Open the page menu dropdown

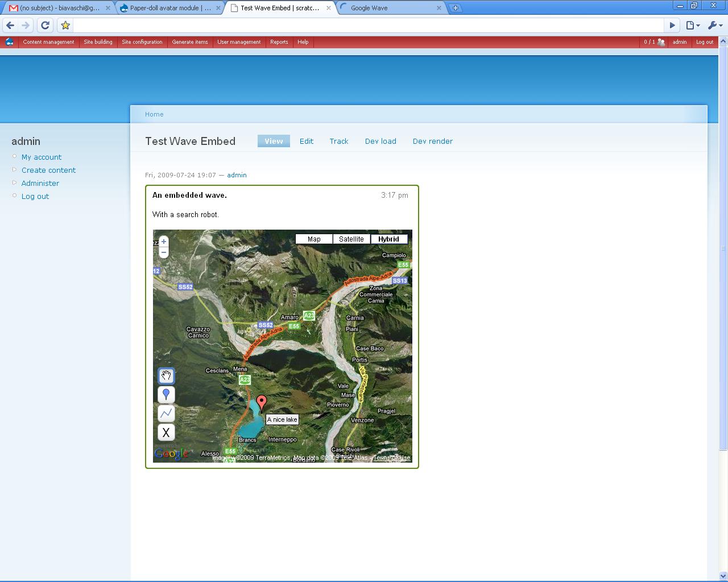[692, 25]
